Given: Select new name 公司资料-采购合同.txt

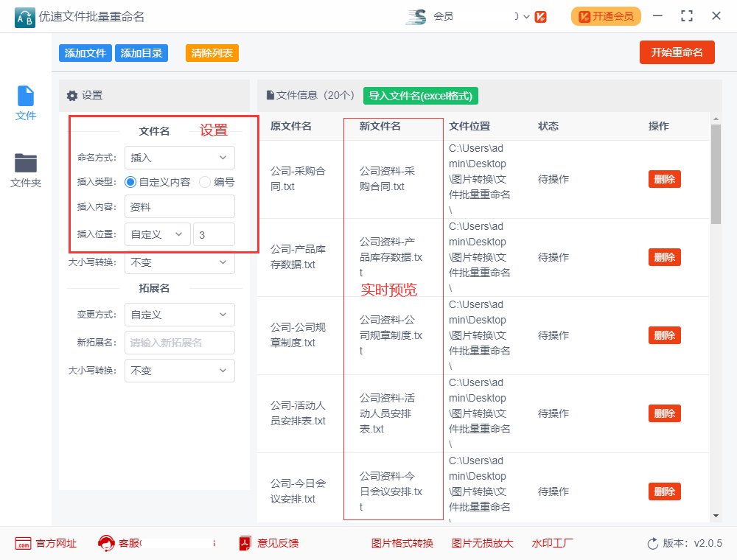Looking at the screenshot, I should [x=388, y=178].
